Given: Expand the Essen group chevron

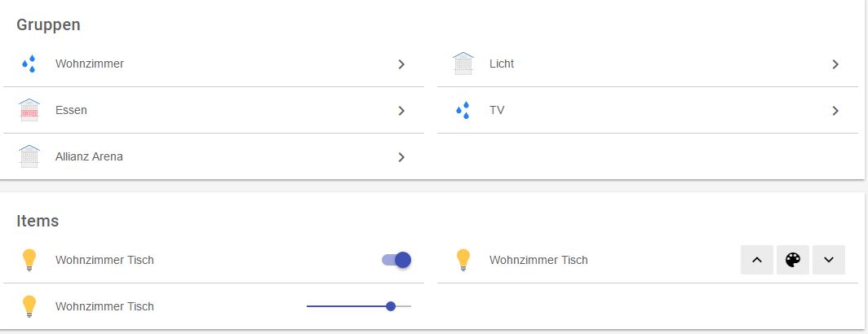Looking at the screenshot, I should click(x=401, y=110).
